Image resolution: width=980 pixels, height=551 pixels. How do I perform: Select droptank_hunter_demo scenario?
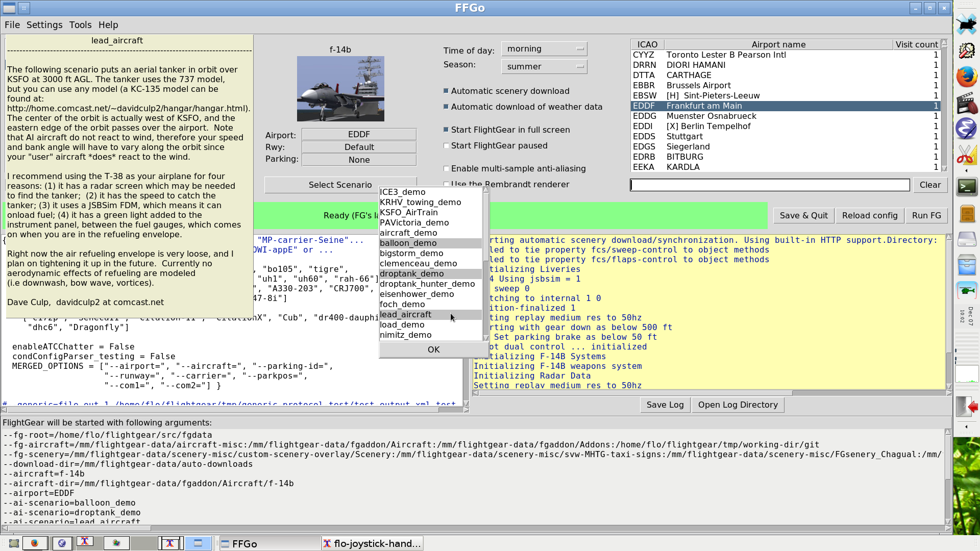click(x=431, y=284)
